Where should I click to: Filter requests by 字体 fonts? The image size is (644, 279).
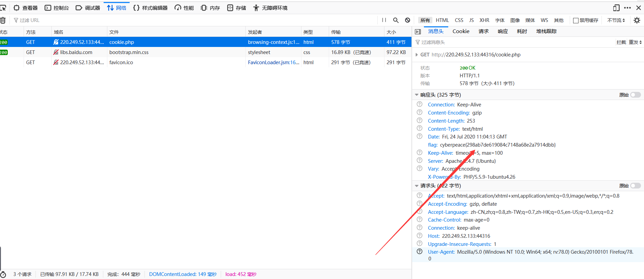point(500,20)
